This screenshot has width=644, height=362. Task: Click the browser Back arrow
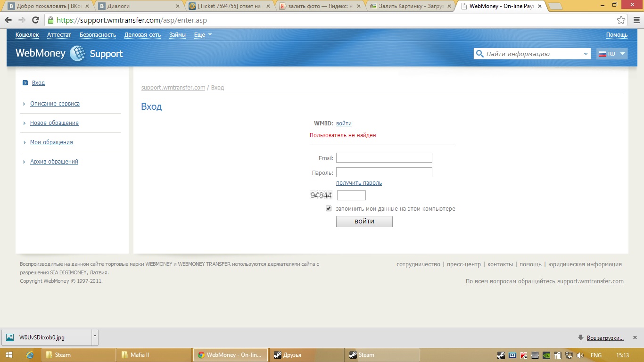coord(8,20)
